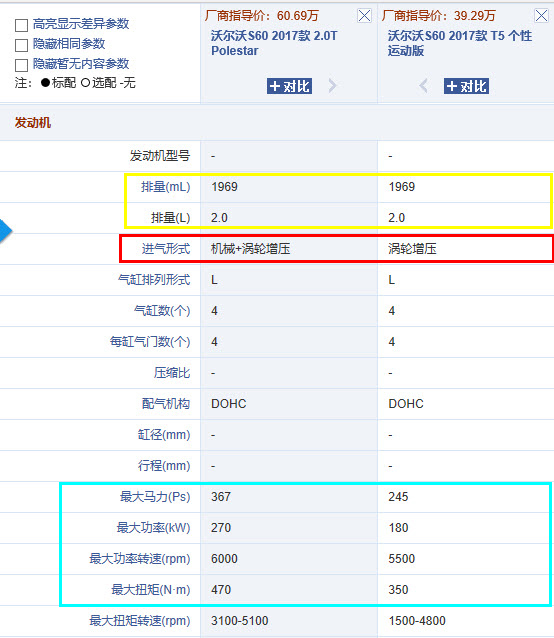Click the 排量(mL) parameter label
554x638 pixels.
click(165, 187)
